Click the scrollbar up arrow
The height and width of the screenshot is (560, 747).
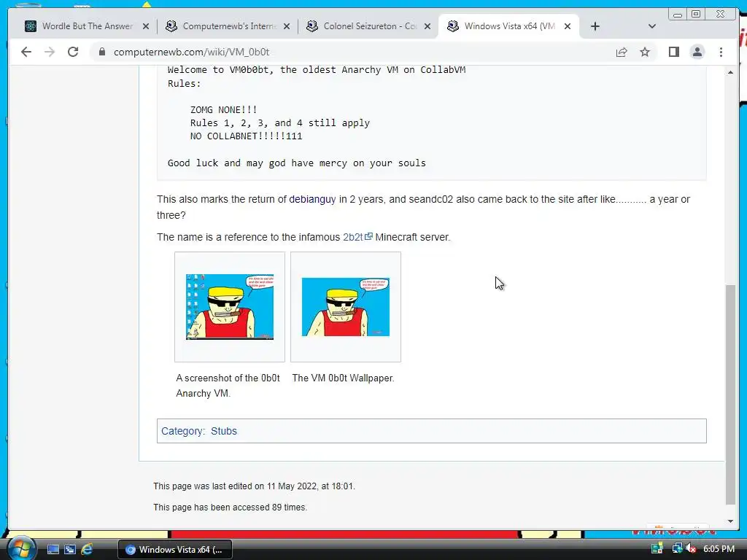click(730, 72)
